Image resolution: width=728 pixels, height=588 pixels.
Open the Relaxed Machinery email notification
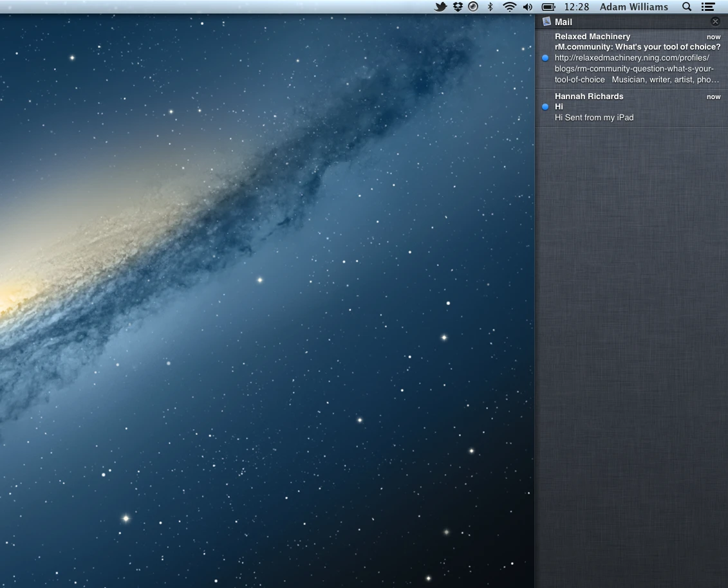[631, 58]
